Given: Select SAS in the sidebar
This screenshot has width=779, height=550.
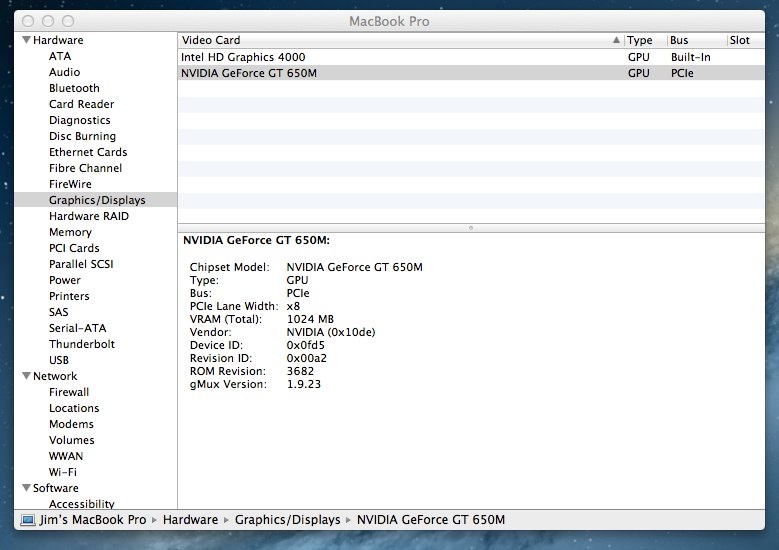Looking at the screenshot, I should point(59,312).
